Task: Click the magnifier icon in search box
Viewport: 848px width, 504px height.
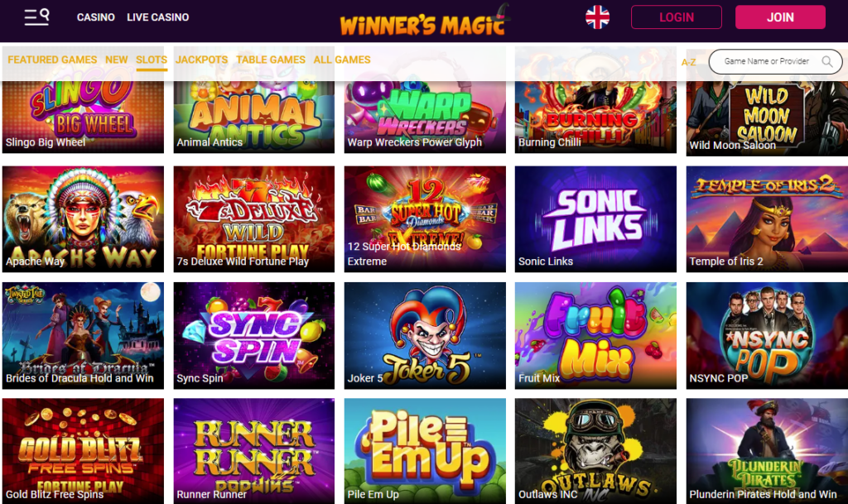Action: coord(827,61)
